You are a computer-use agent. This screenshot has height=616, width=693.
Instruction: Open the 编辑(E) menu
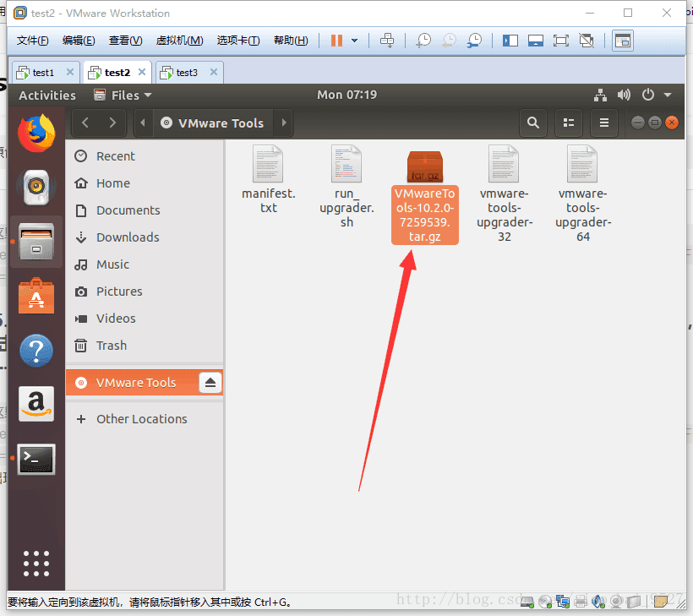(x=79, y=41)
